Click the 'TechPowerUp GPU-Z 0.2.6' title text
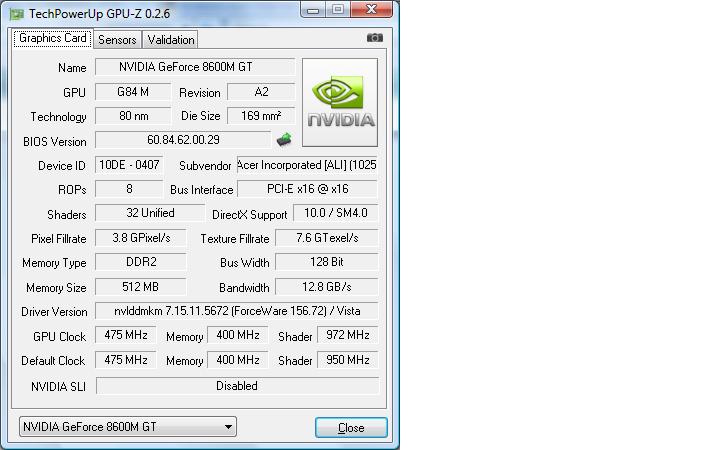 [x=99, y=14]
